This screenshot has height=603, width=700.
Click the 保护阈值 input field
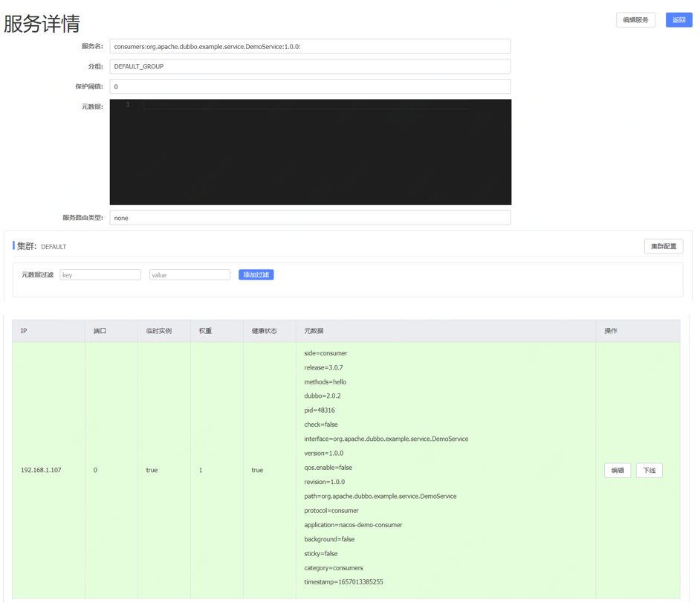310,87
